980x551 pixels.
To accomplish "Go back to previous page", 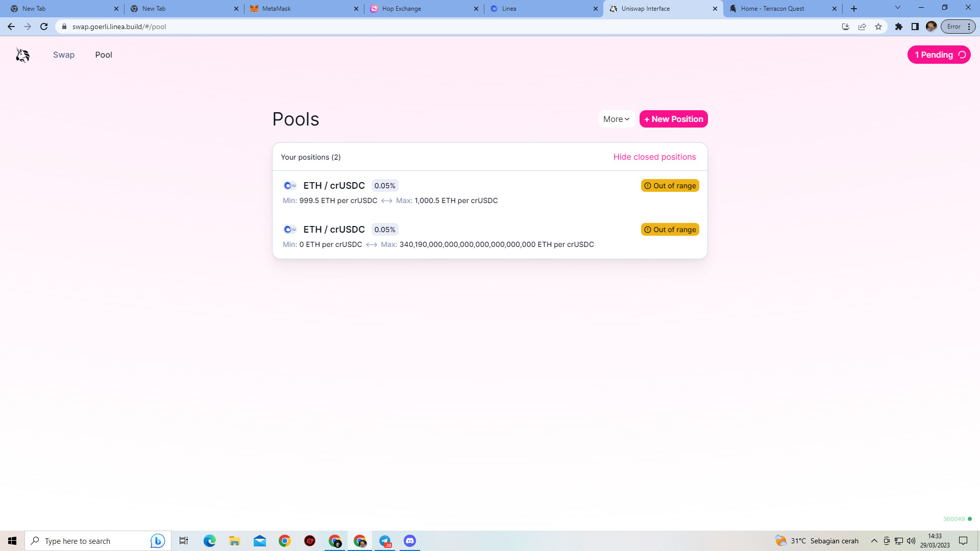I will pyautogui.click(x=11, y=27).
